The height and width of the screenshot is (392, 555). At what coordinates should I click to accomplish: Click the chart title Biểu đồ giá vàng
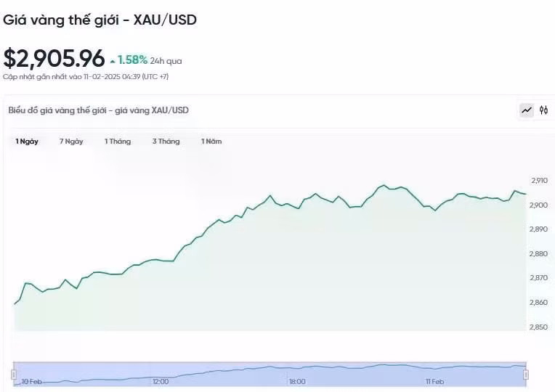(98, 110)
